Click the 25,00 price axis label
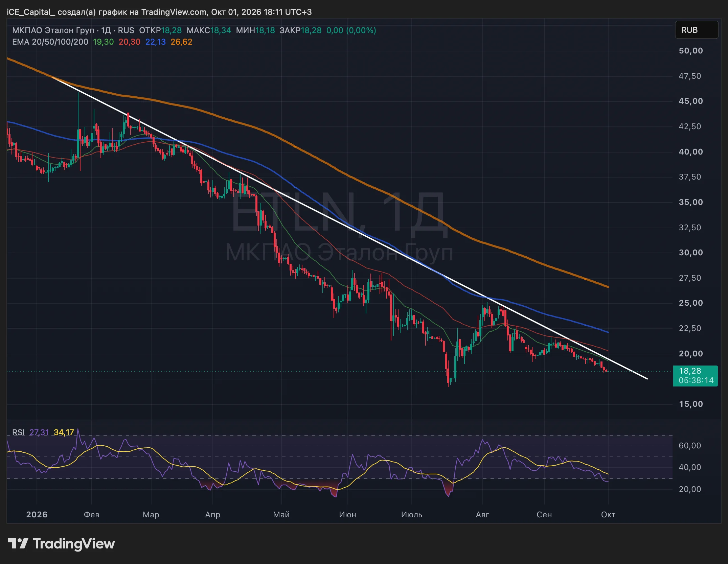This screenshot has width=728, height=564. coord(691,303)
